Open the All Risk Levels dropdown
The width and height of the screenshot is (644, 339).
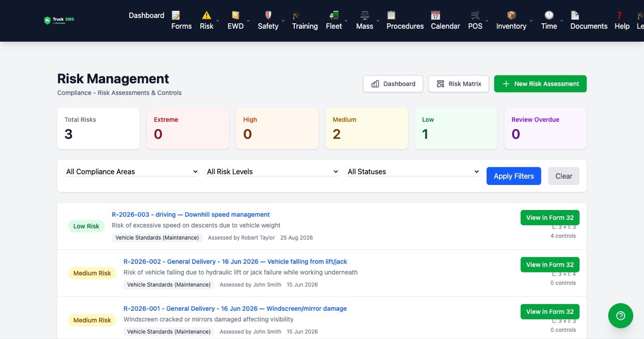272,172
